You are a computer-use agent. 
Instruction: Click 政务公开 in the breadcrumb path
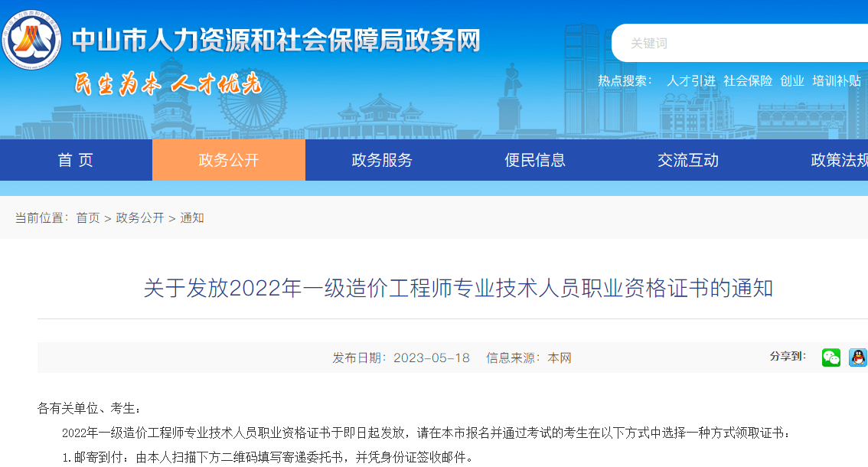[140, 218]
